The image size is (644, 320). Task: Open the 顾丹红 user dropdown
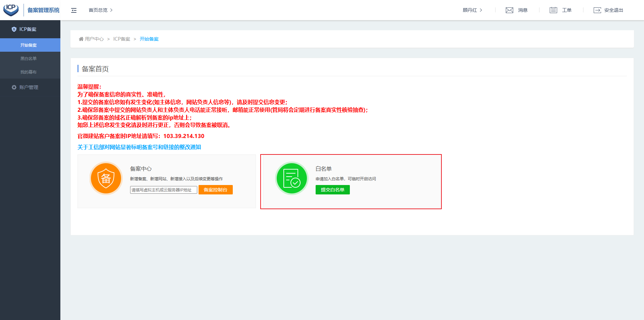click(x=472, y=10)
